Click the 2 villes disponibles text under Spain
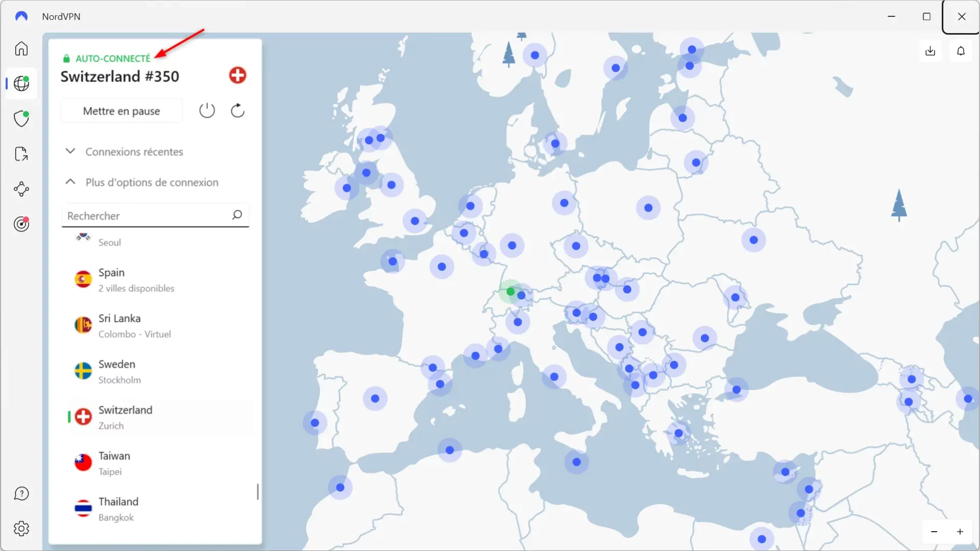The height and width of the screenshot is (551, 980). 136,288
